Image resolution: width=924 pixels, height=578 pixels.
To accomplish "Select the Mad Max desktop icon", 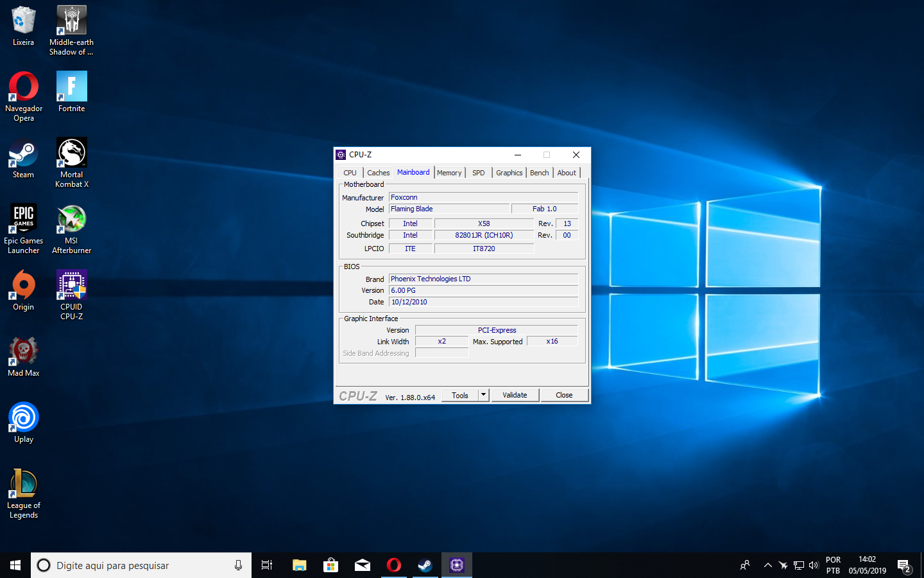I will coord(24,356).
